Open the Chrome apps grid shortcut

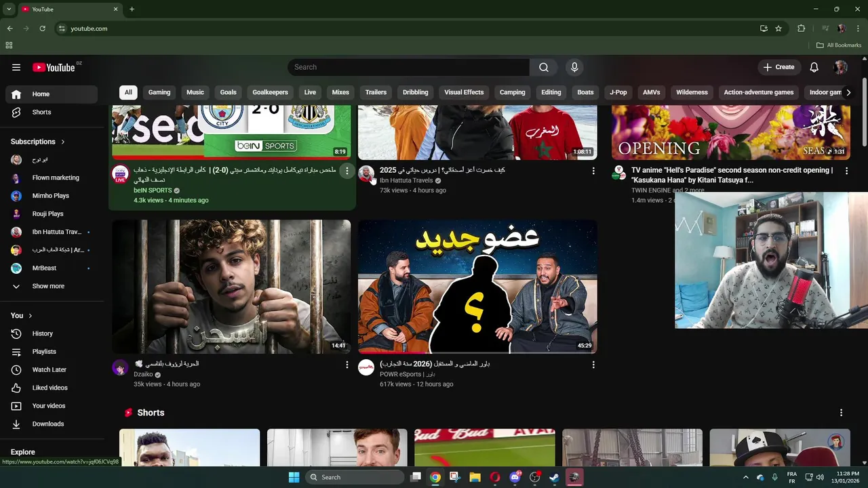[9, 45]
